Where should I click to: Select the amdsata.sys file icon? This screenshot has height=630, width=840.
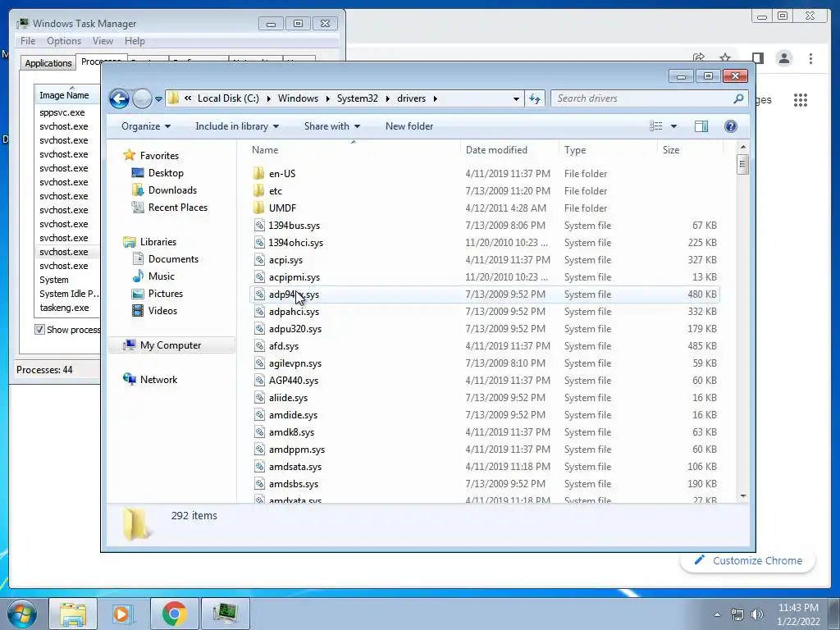[259, 467]
